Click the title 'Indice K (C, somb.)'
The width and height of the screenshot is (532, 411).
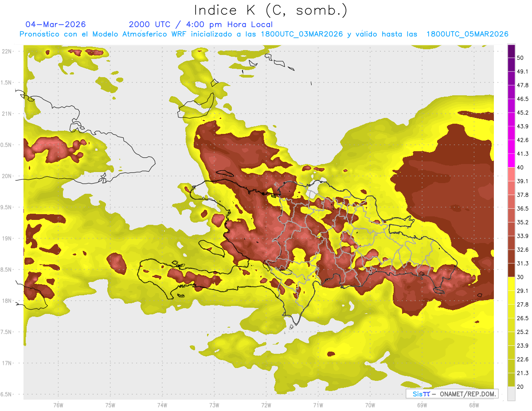click(x=270, y=11)
